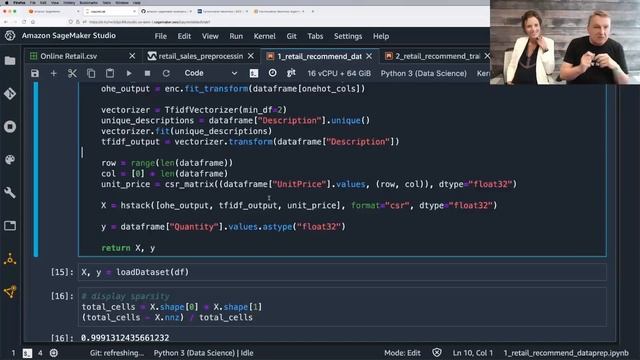Save the notebook with the disk icon

tap(35, 73)
